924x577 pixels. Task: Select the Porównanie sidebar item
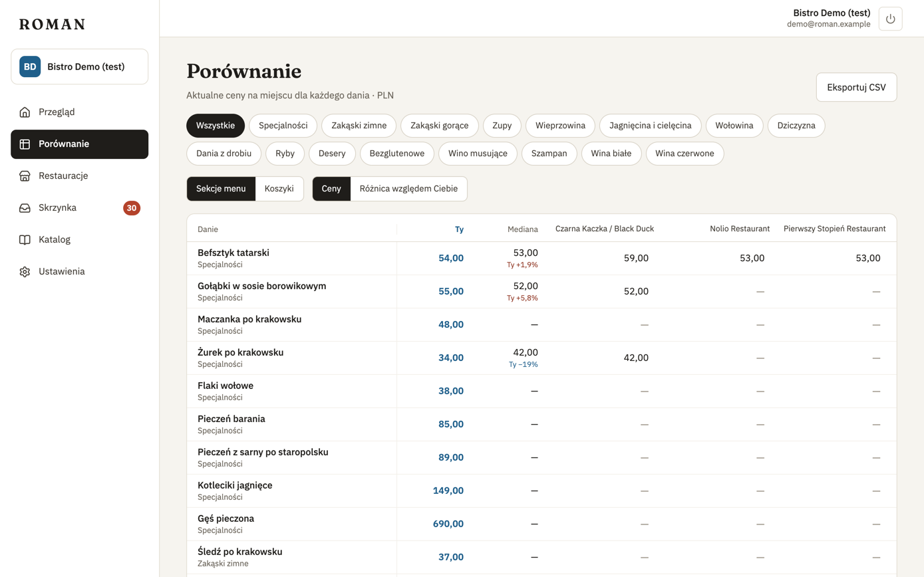pyautogui.click(x=80, y=144)
